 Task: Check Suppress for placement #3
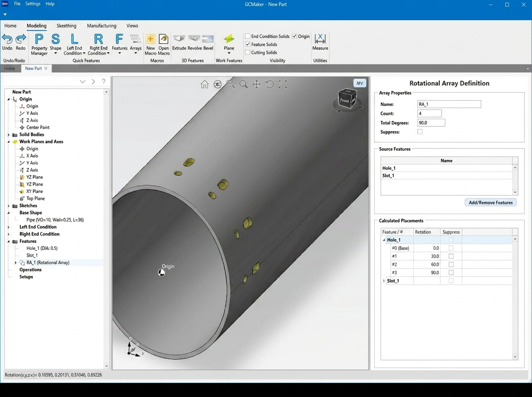pyautogui.click(x=451, y=272)
